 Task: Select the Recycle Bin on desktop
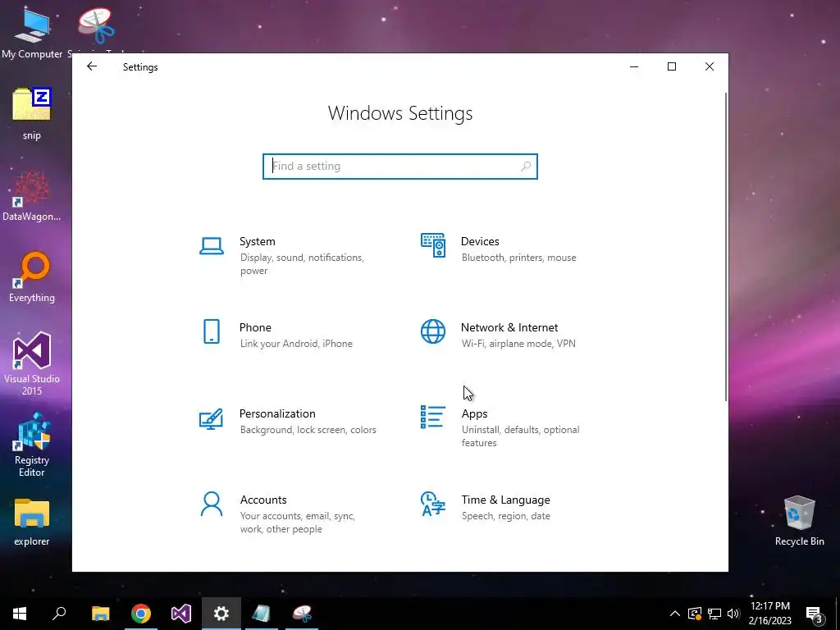(x=799, y=521)
